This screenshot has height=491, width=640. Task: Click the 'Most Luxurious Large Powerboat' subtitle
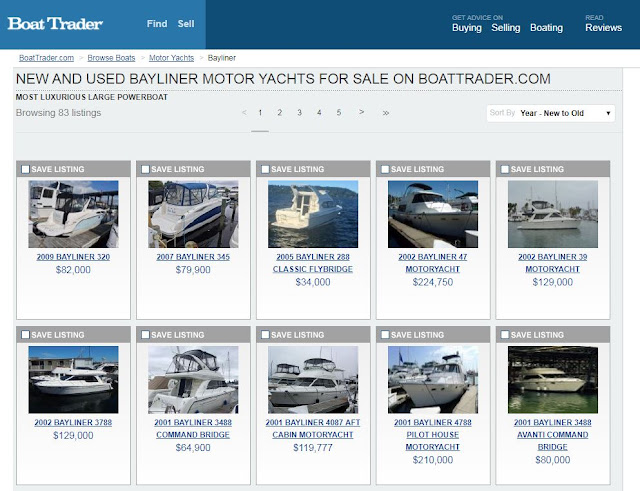click(x=92, y=97)
